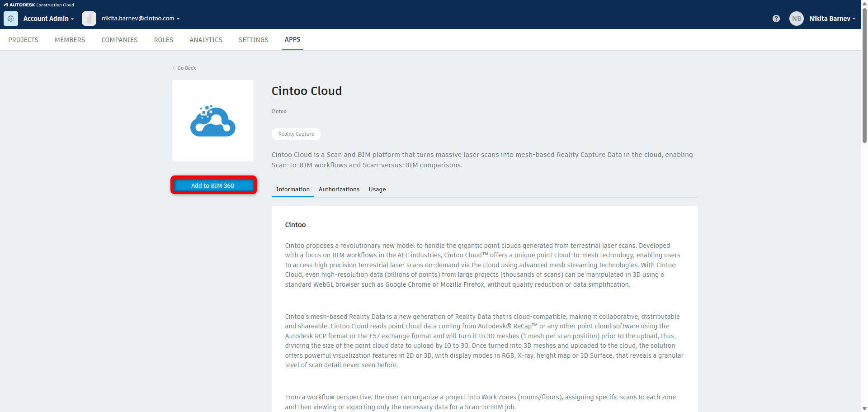Open the Roles tab
The width and height of the screenshot is (868, 412).
pos(164,40)
